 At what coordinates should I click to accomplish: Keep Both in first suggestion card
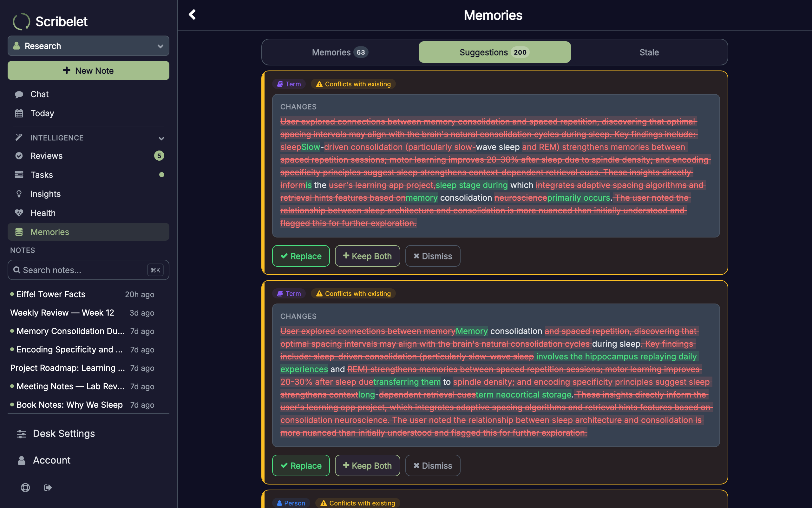click(x=367, y=256)
